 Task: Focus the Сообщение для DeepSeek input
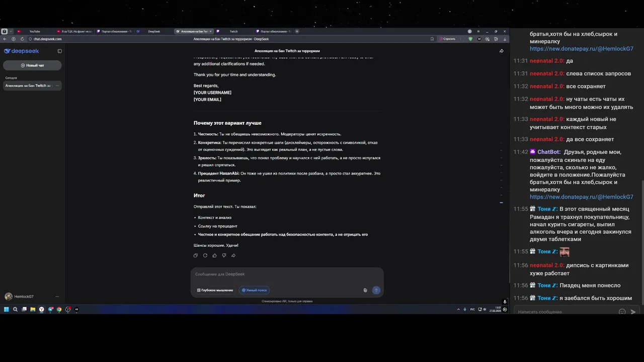click(x=287, y=274)
